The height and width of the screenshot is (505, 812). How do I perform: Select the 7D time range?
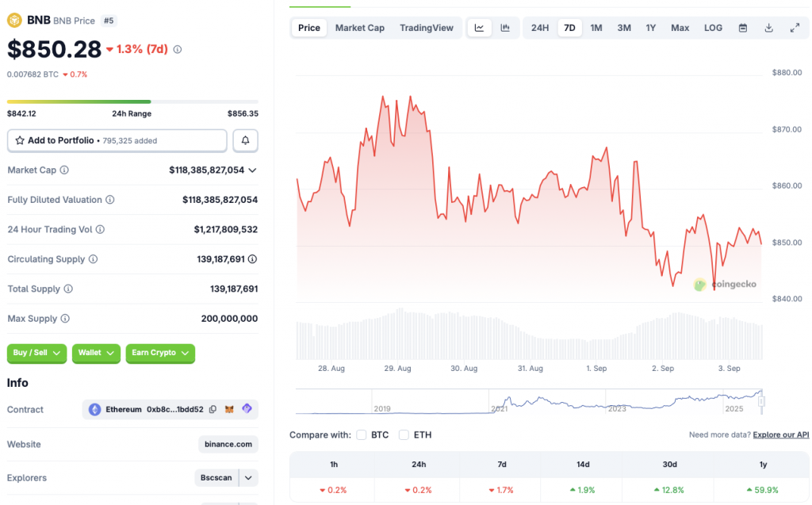(x=569, y=28)
